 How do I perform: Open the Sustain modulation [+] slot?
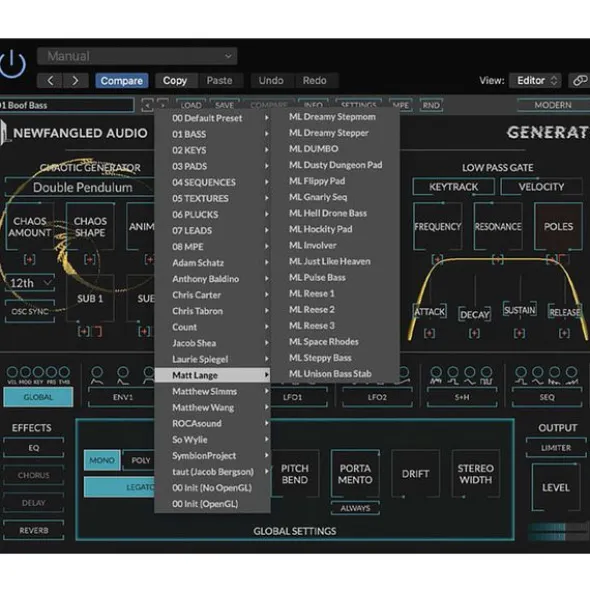pyautogui.click(x=519, y=333)
